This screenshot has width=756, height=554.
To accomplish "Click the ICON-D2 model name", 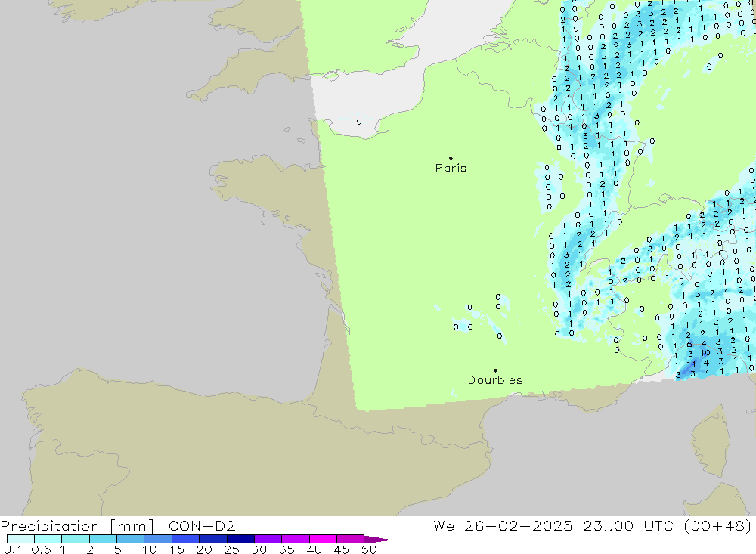I will tap(200, 525).
